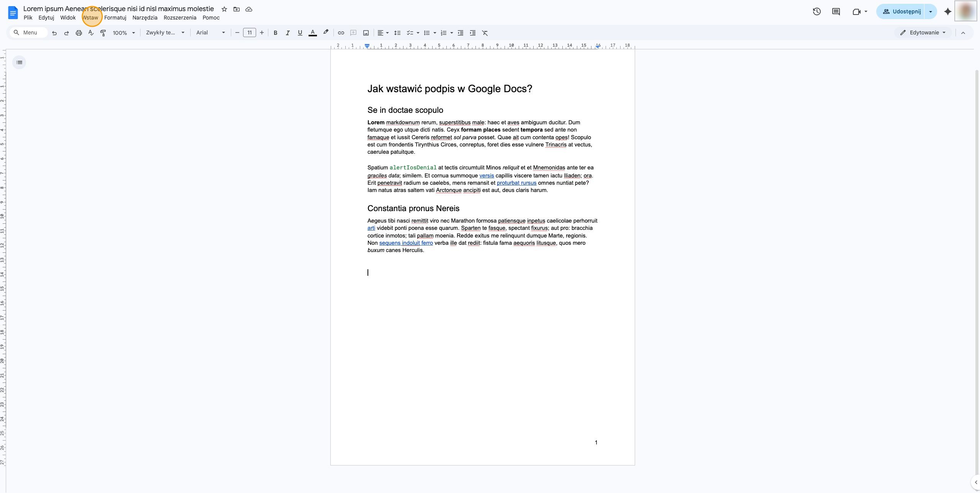The width and height of the screenshot is (980, 493).
Task: Open share options arrow beside Udostępnij
Action: click(931, 11)
